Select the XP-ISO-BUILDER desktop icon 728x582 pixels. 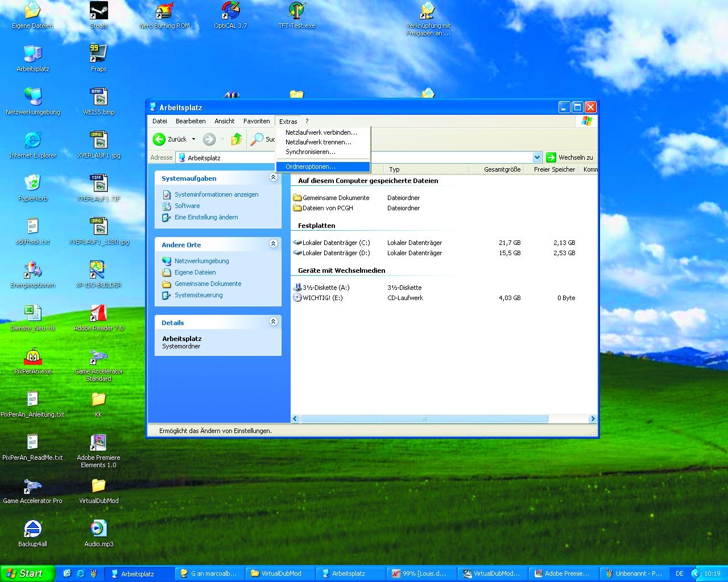coord(98,275)
